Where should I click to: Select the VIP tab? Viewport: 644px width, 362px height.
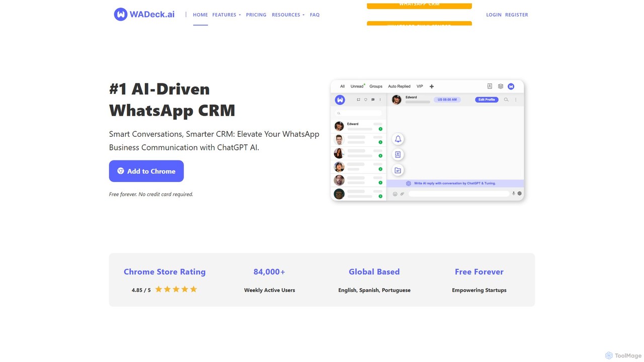pos(420,86)
